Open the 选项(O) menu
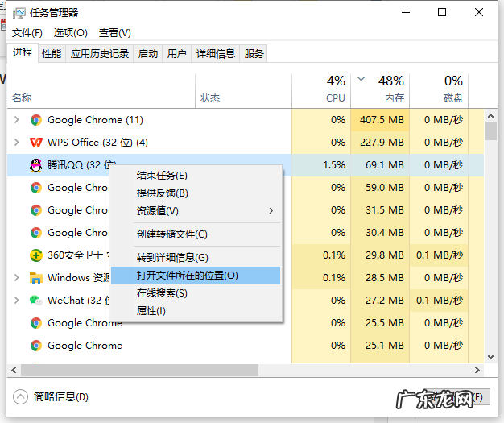Viewport: 504px width, 423px height. [x=70, y=33]
